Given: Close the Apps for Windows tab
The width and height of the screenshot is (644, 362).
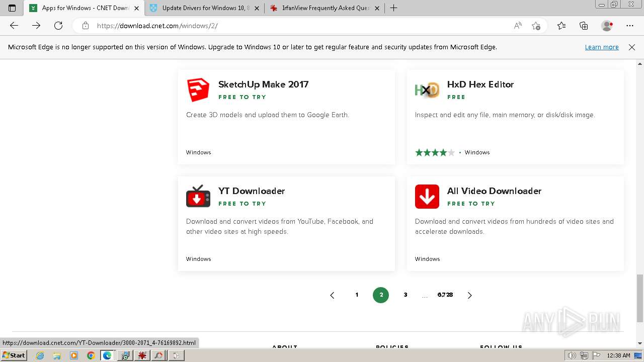Looking at the screenshot, I should (x=136, y=8).
